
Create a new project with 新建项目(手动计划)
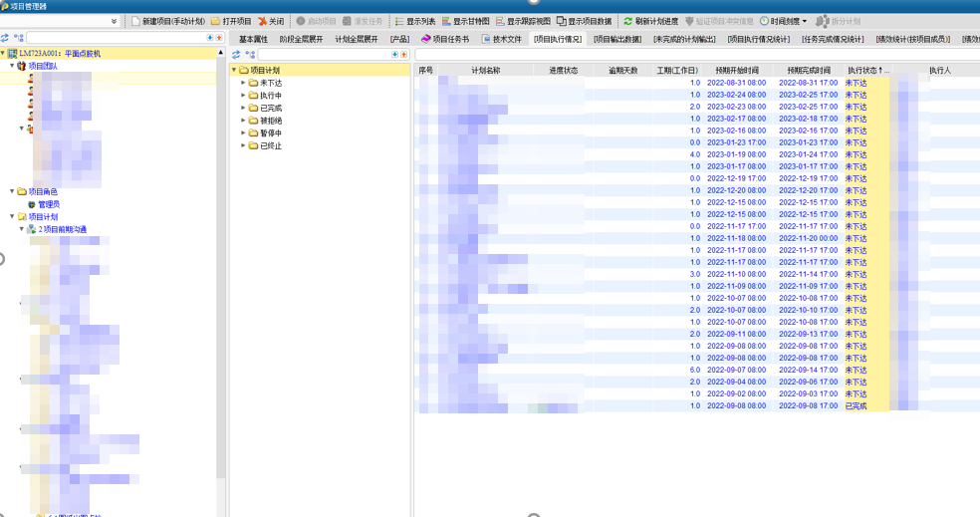point(168,21)
